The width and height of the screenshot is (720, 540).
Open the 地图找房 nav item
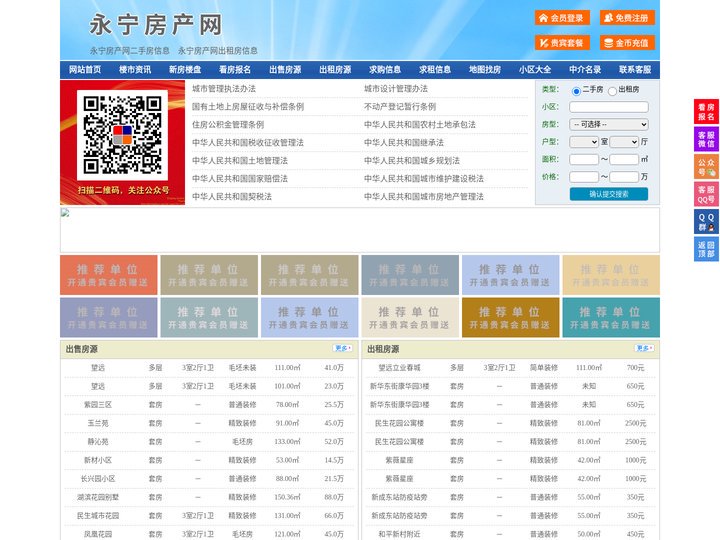pyautogui.click(x=485, y=70)
